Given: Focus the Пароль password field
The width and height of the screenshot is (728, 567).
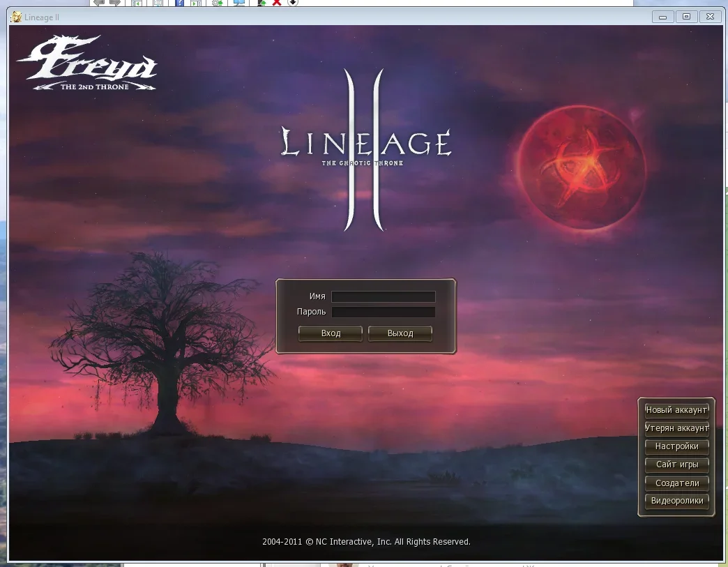Looking at the screenshot, I should [383, 312].
